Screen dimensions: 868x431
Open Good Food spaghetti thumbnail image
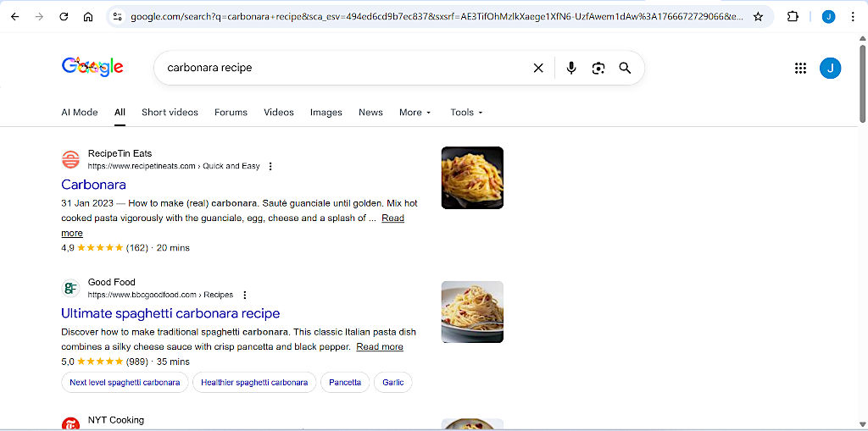click(x=472, y=312)
